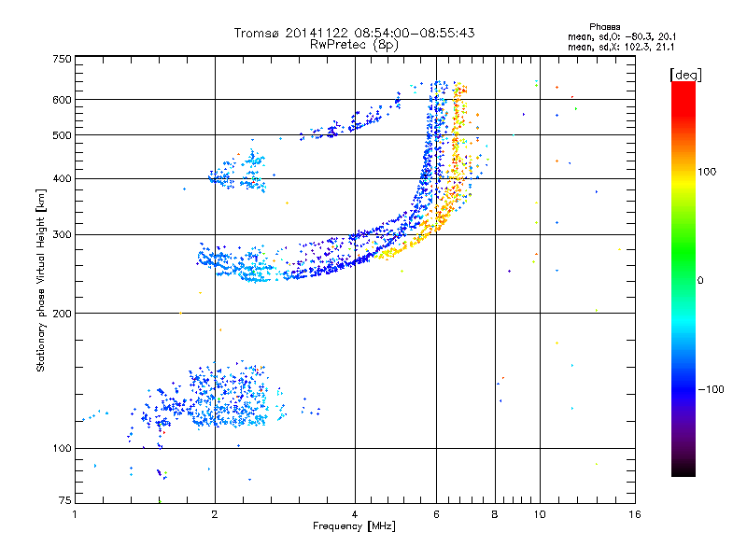Click the plot title "Tromsø 20141122 08:54:00-08:55:43"
This screenshot has width=747, height=560.
tap(355, 33)
